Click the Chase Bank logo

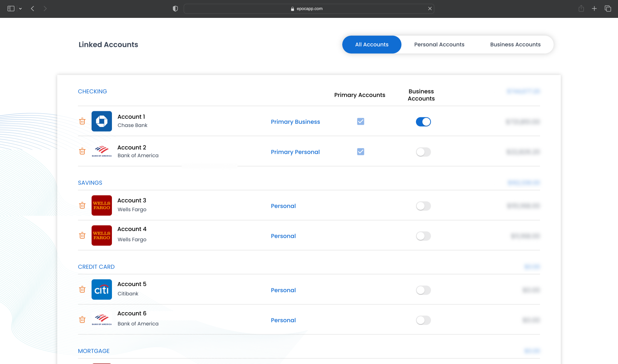tap(102, 121)
